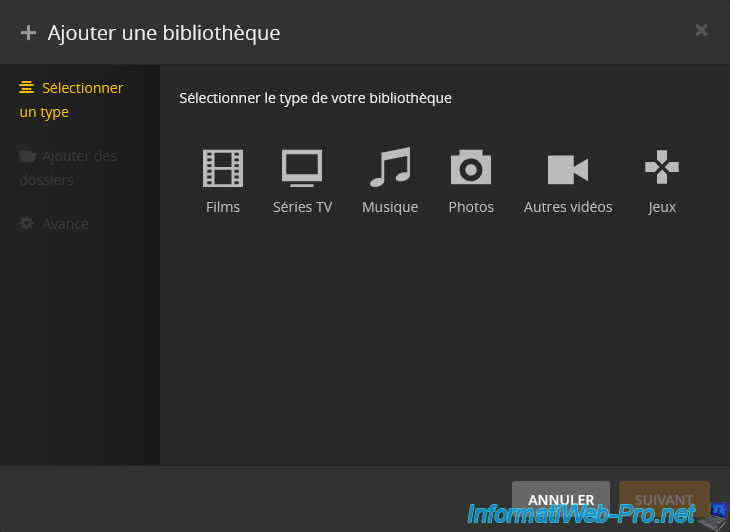Click the yellow list icon beside Sélectionner
Viewport: 730px width, 532px height.
[x=27, y=88]
